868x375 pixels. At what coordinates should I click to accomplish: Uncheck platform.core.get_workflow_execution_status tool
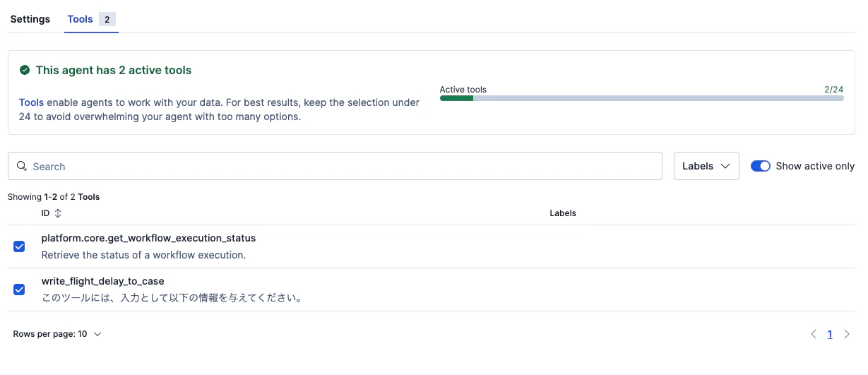19,246
